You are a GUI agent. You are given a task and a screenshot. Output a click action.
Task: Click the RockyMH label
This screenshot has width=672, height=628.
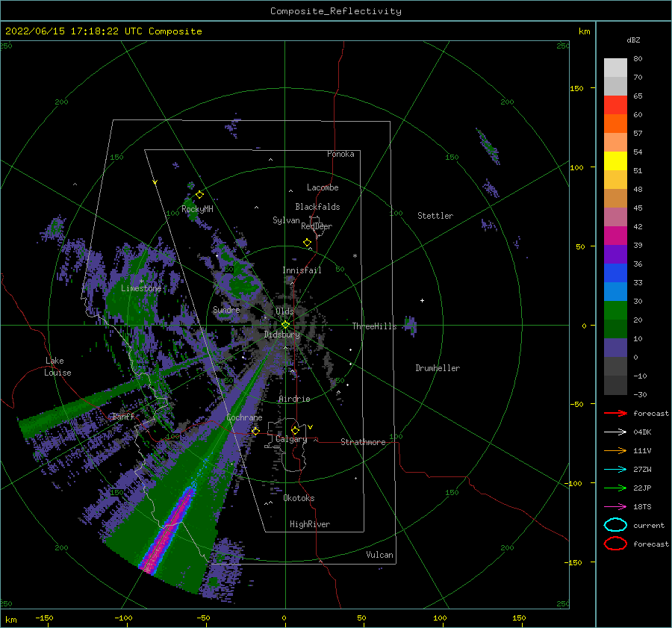click(197, 209)
